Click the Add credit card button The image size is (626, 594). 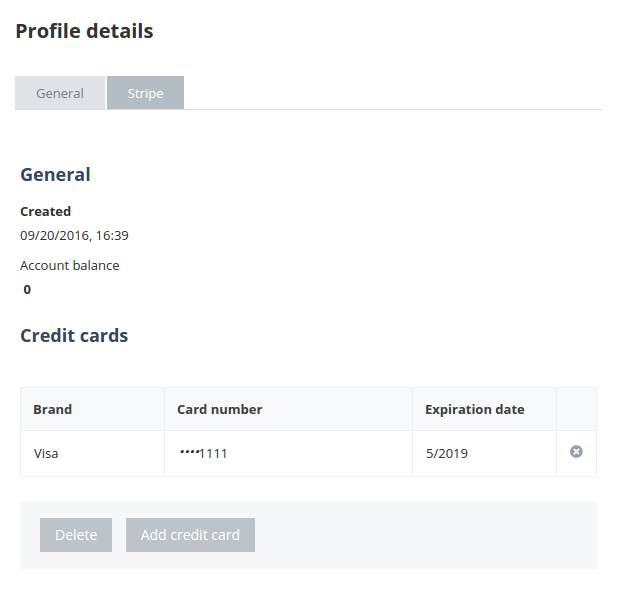[x=190, y=535]
